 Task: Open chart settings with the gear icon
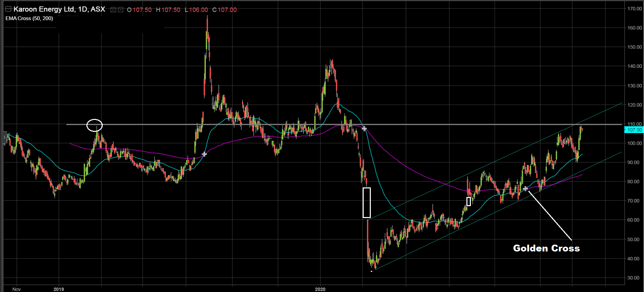(120, 10)
